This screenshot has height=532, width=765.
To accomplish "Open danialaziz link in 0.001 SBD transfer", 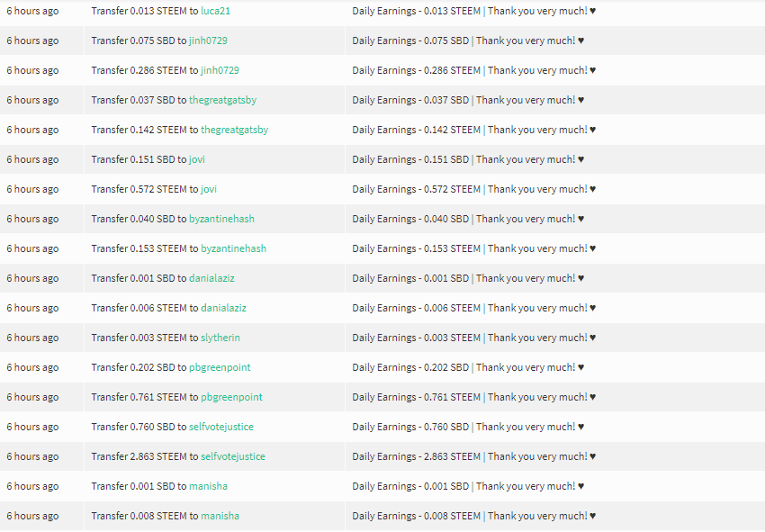I will [211, 278].
